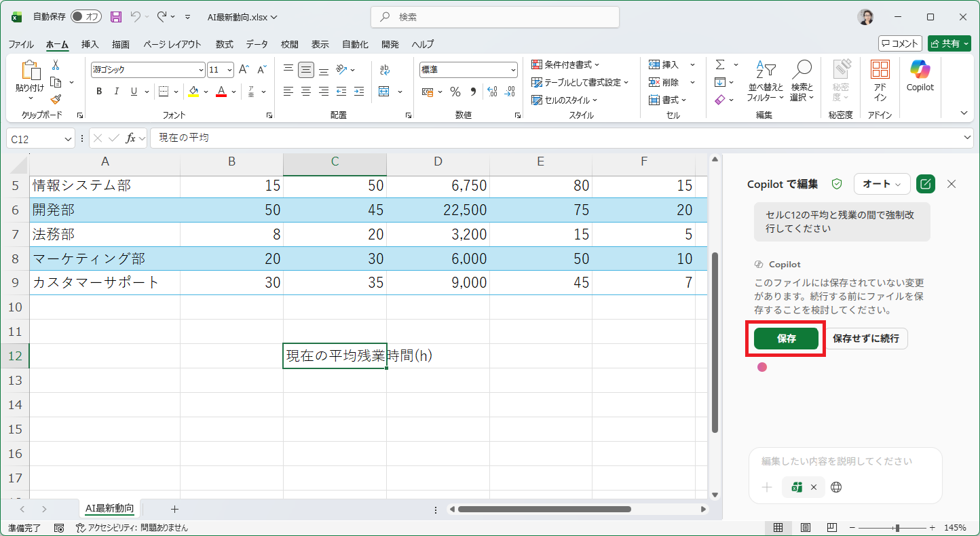Toggle the AutoSave (自動保存) switch
Screen dimensions: 980x536
(86, 17)
